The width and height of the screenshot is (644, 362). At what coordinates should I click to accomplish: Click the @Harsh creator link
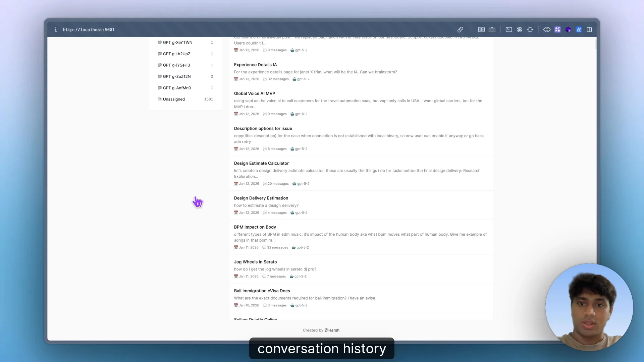pyautogui.click(x=332, y=330)
